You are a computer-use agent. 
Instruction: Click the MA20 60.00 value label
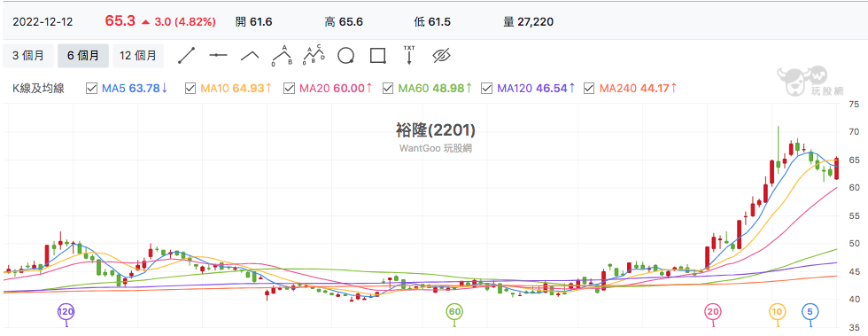pyautogui.click(x=336, y=88)
